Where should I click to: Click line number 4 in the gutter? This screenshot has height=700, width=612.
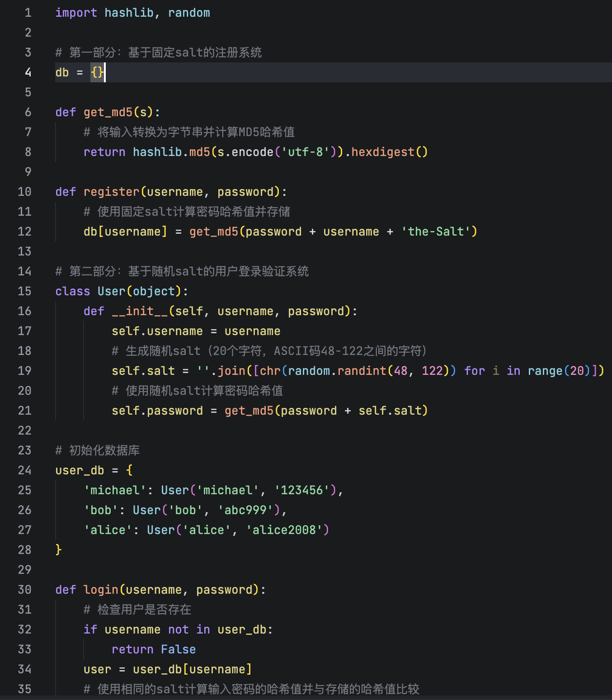pos(28,72)
